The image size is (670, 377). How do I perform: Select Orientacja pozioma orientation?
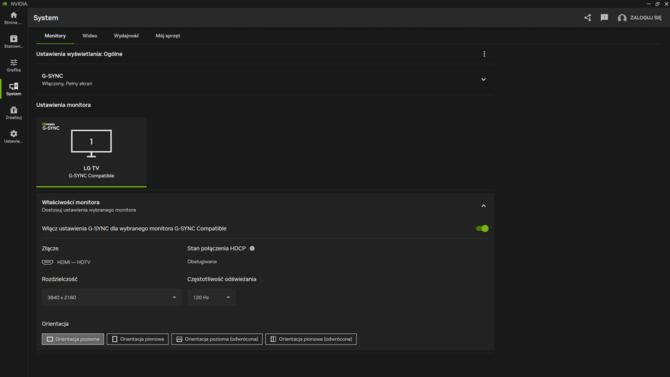pyautogui.click(x=73, y=339)
